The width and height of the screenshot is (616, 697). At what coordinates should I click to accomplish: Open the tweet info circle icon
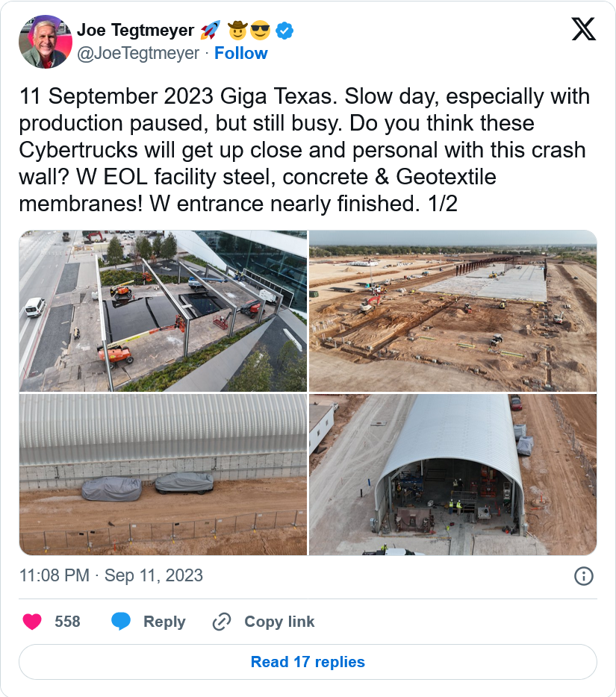click(x=584, y=576)
